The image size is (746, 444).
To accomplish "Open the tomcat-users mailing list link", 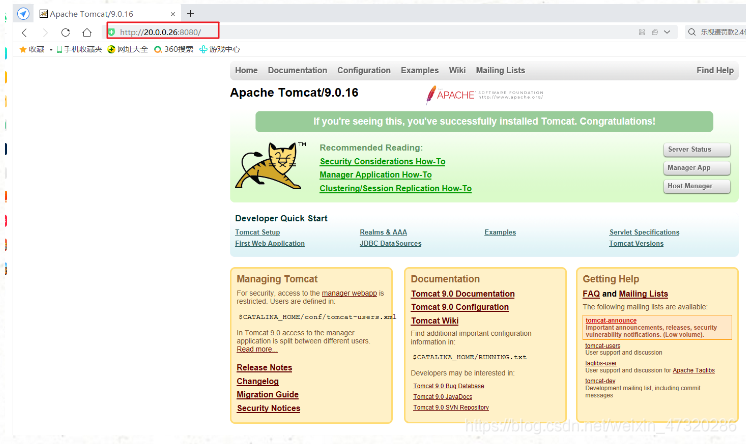I will pyautogui.click(x=602, y=346).
